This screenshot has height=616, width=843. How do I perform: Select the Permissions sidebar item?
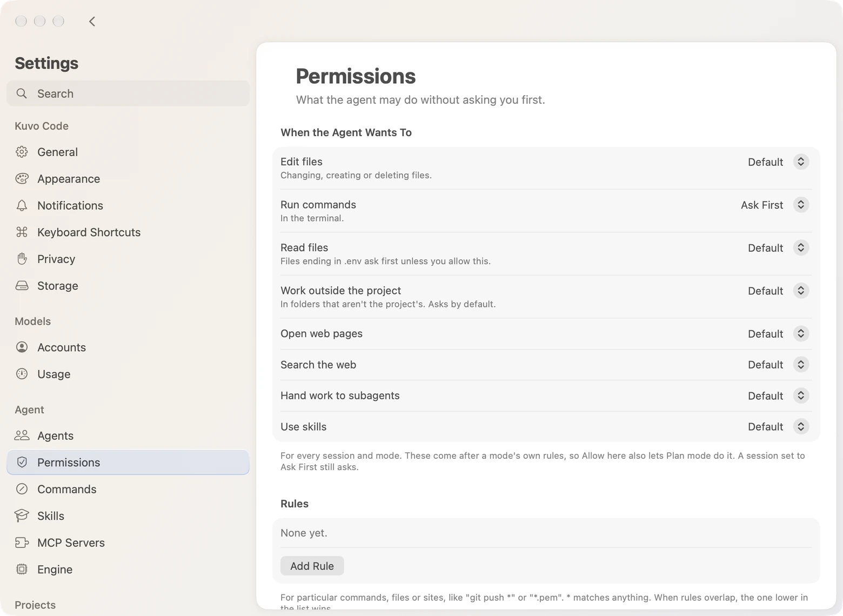128,463
